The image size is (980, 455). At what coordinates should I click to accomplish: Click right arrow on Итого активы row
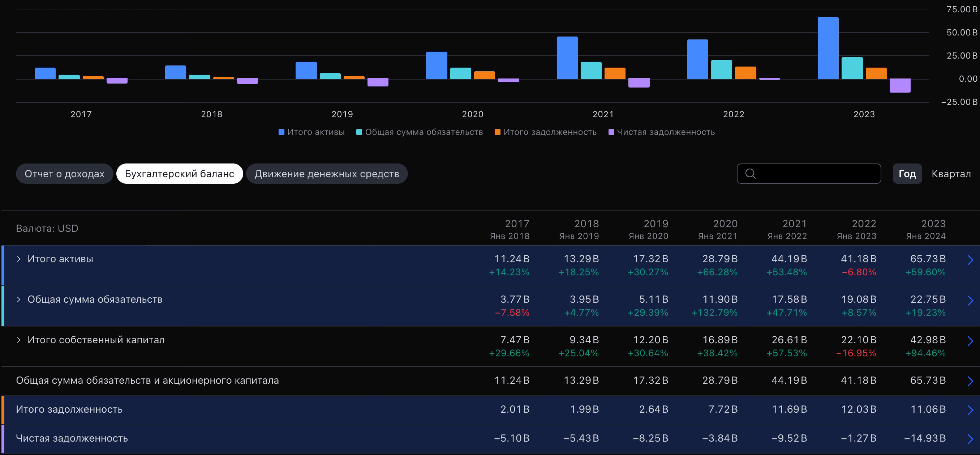970,260
